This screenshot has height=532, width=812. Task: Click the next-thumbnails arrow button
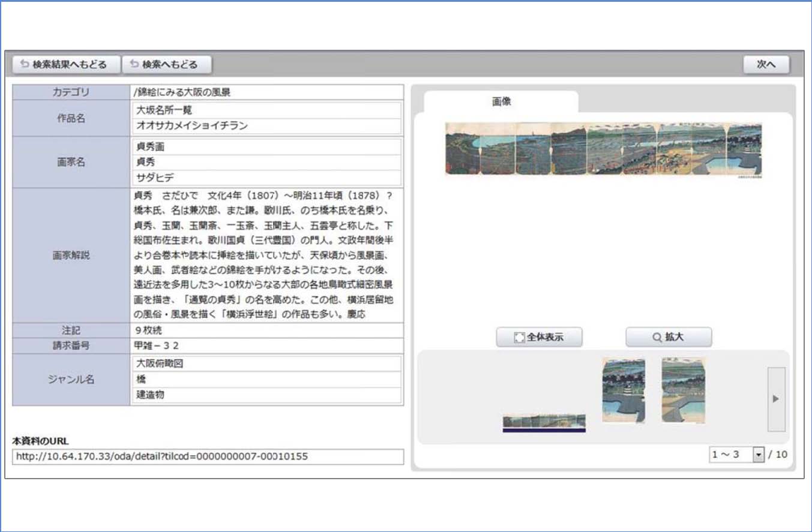[776, 399]
